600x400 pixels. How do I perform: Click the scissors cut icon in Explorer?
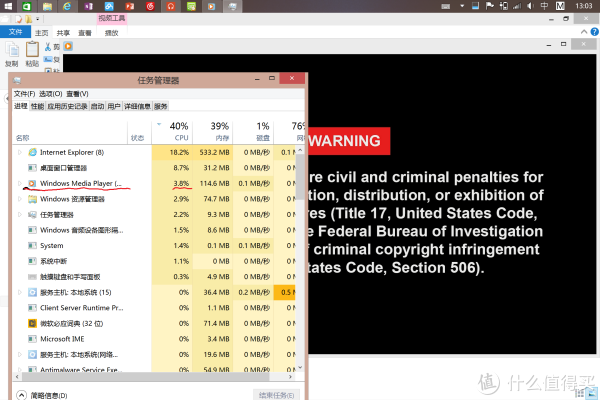[48, 47]
